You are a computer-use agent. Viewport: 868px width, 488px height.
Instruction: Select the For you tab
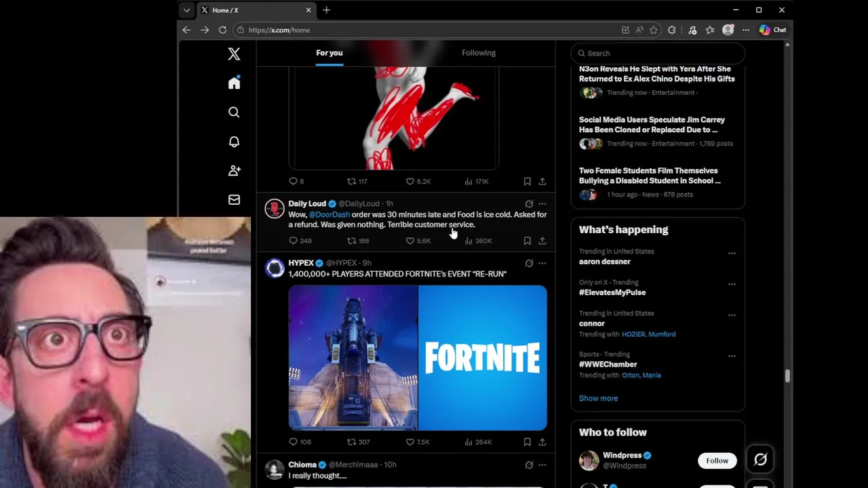[330, 53]
